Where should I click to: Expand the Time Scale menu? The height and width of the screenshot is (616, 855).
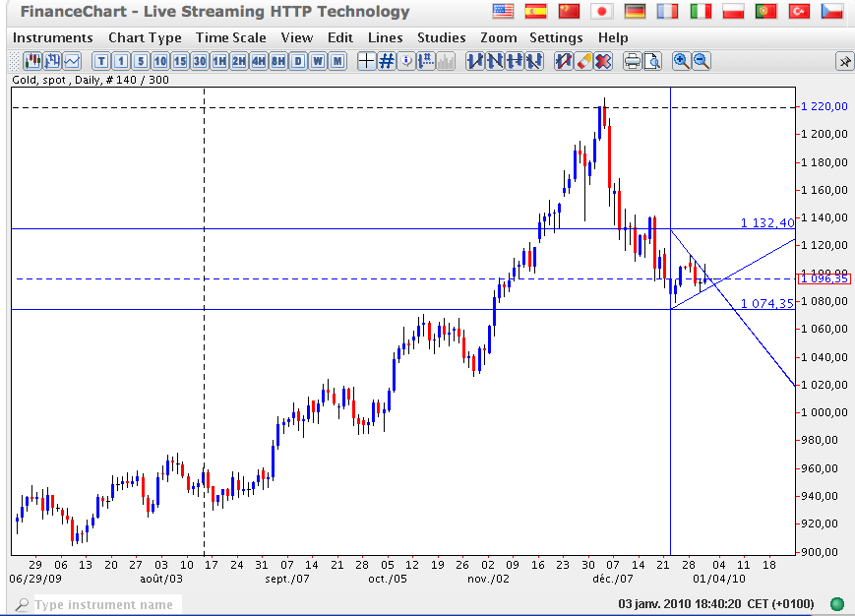(x=230, y=37)
